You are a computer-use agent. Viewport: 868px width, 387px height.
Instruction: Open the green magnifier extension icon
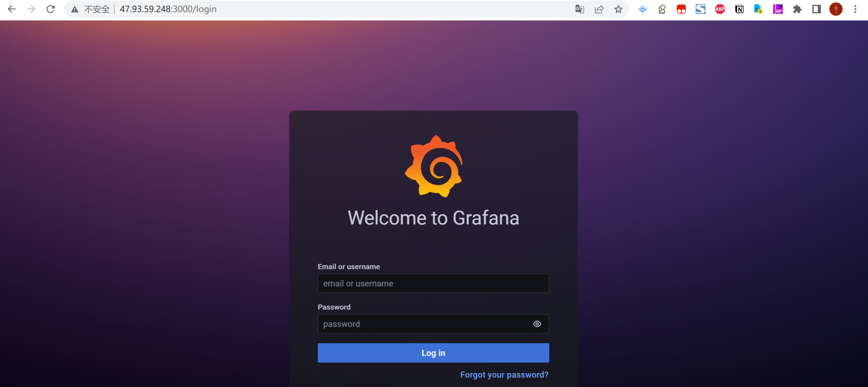[x=662, y=9]
